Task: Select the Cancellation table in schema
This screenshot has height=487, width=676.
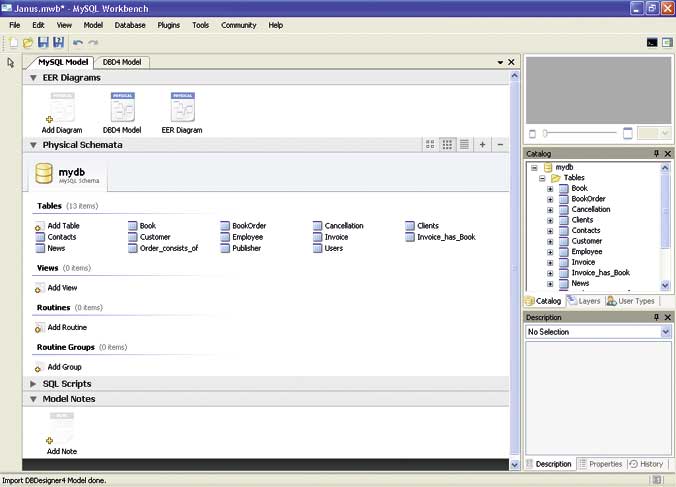Action: [x=338, y=226]
